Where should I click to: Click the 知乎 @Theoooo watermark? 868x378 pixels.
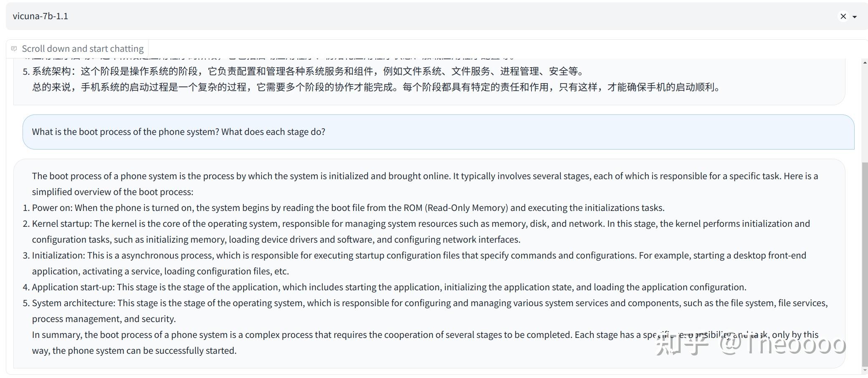coord(750,345)
